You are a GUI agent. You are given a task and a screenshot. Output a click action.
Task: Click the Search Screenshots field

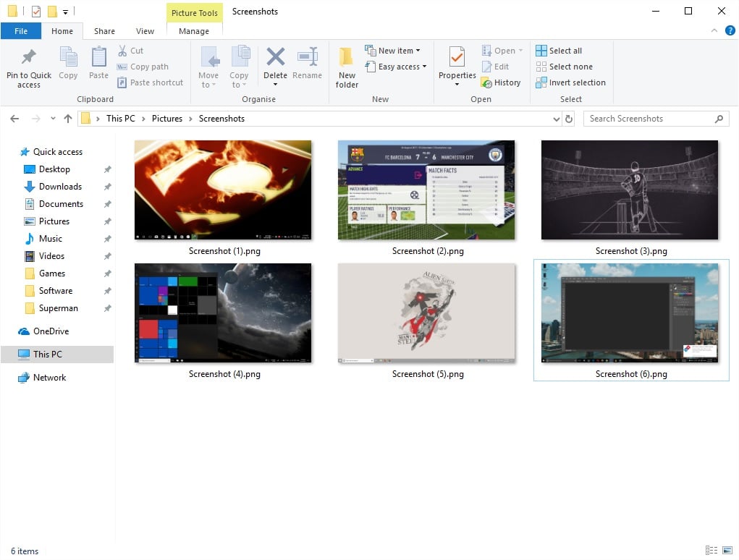coord(656,119)
